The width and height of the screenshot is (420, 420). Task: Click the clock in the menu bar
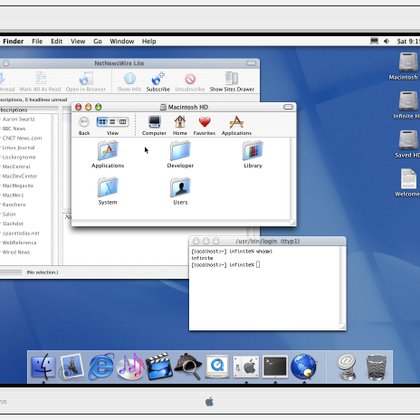[408, 41]
